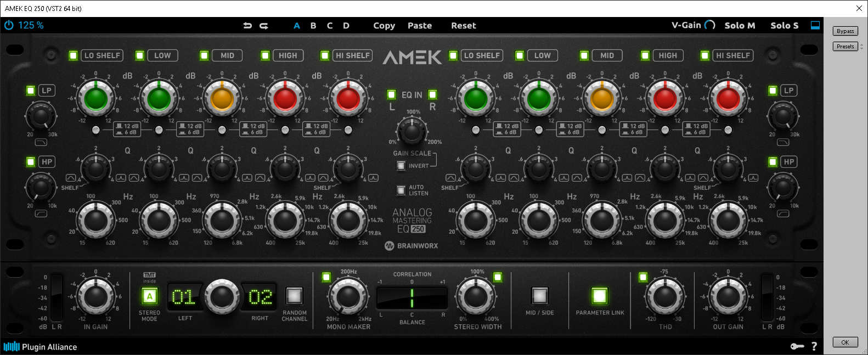Click the Gain Scale knob

point(412,132)
